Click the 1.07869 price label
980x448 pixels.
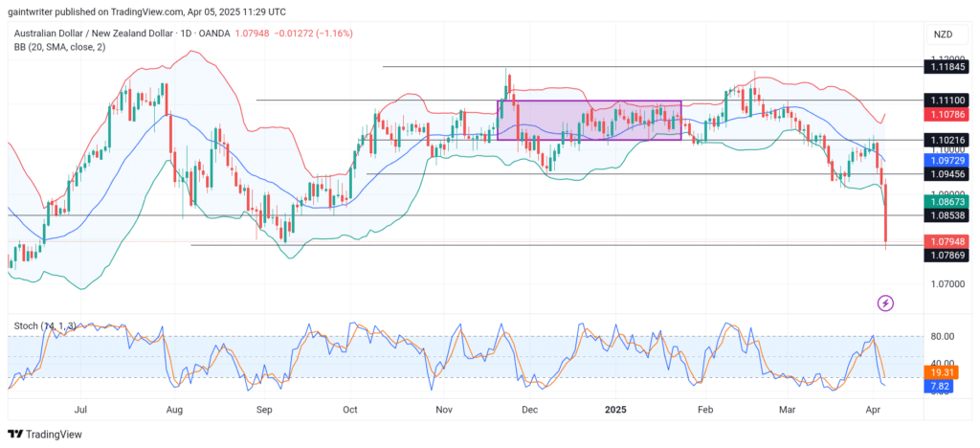(x=947, y=256)
